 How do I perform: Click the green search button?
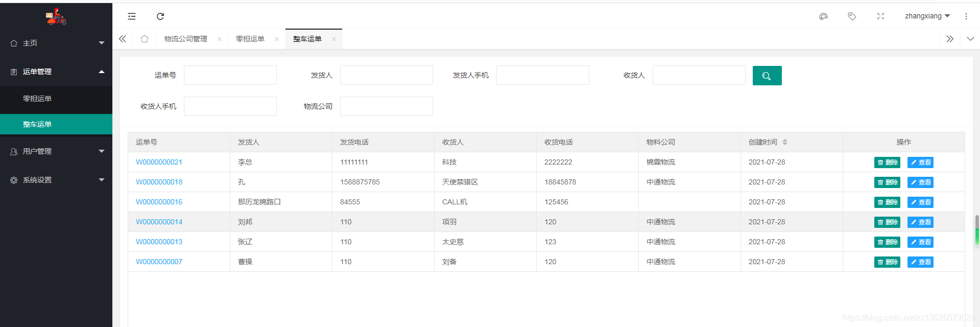[x=767, y=76]
